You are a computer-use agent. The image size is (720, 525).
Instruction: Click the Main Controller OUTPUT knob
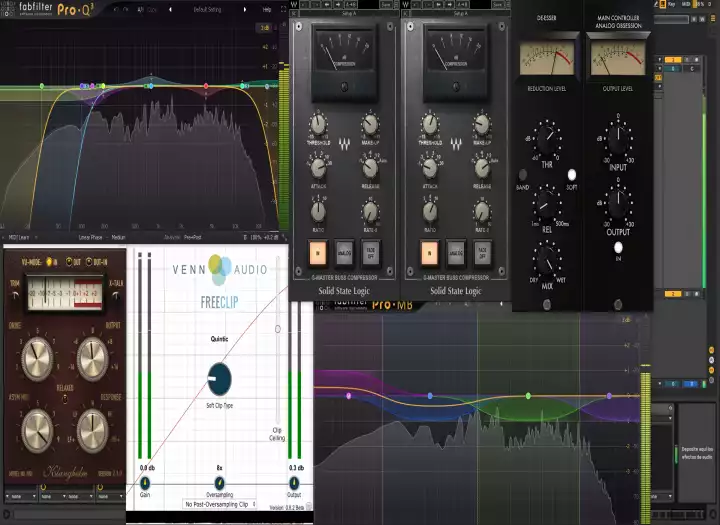[618, 203]
